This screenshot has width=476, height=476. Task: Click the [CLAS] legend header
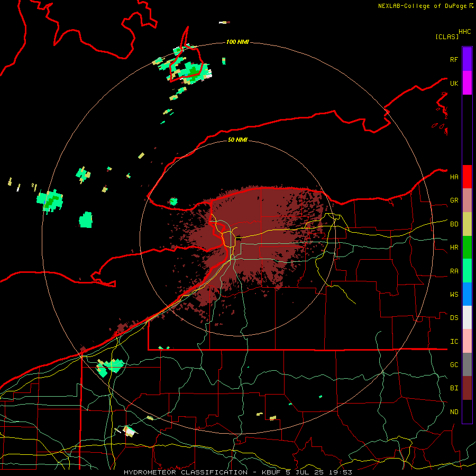(447, 36)
